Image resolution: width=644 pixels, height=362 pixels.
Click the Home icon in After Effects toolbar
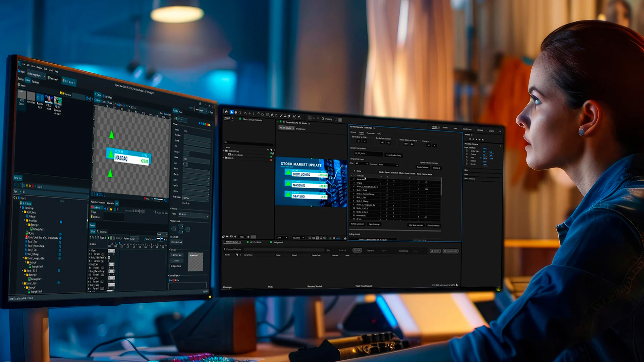pyautogui.click(x=226, y=112)
